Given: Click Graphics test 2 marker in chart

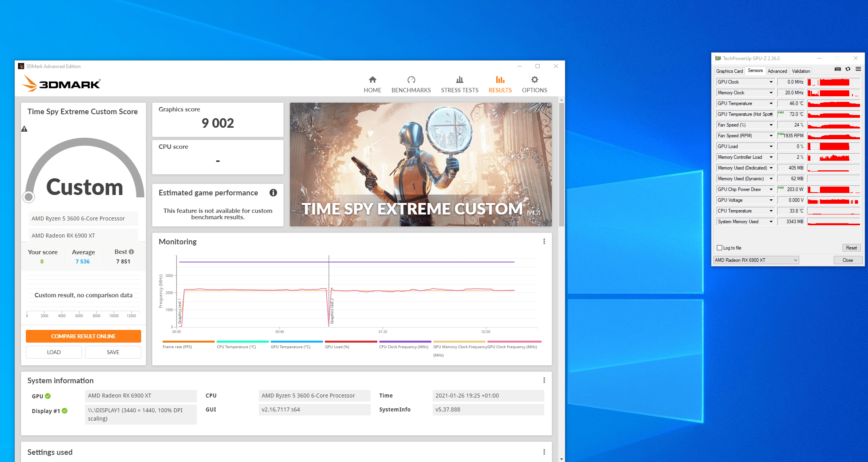Looking at the screenshot, I should [332, 310].
